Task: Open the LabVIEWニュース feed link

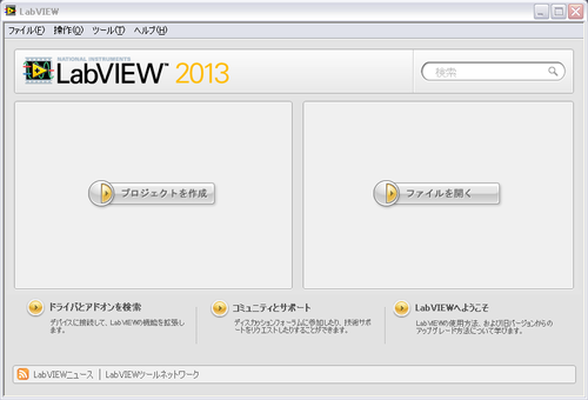Action: pos(63,375)
